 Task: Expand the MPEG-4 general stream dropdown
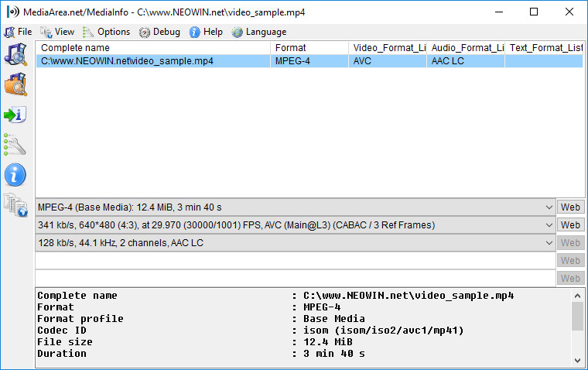coord(548,207)
